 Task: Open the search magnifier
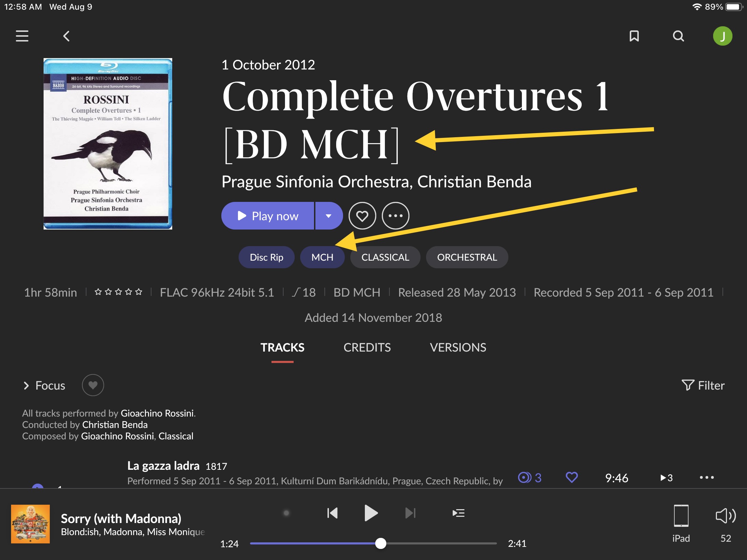[x=678, y=36]
